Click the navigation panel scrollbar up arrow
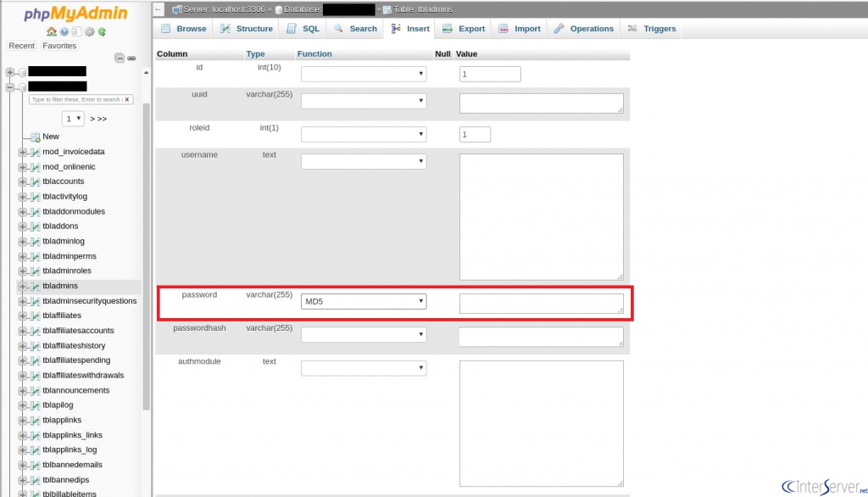This screenshot has width=868, height=497. coord(146,73)
